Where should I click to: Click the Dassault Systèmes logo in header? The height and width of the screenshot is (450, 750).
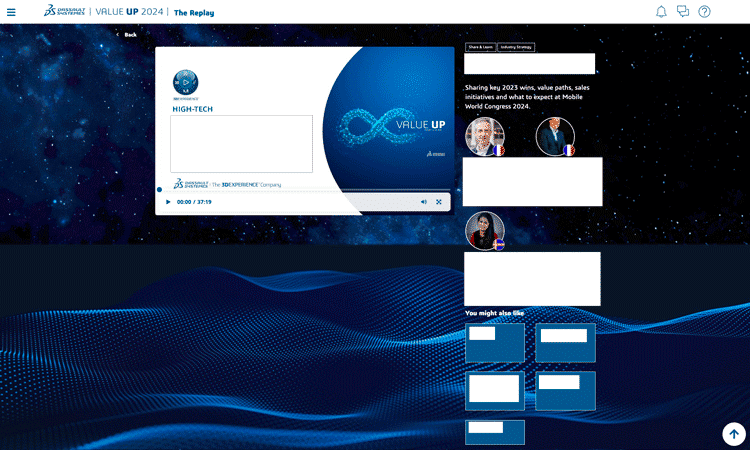(x=64, y=12)
